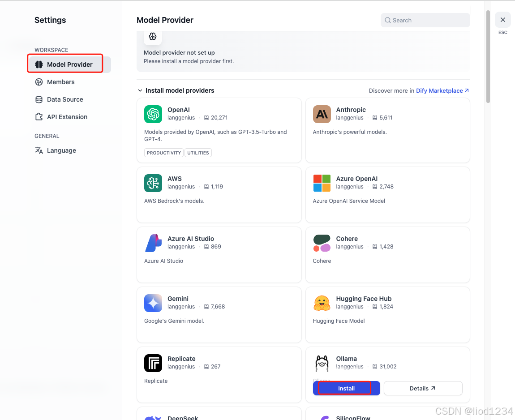Close settings with the X button

pos(503,20)
